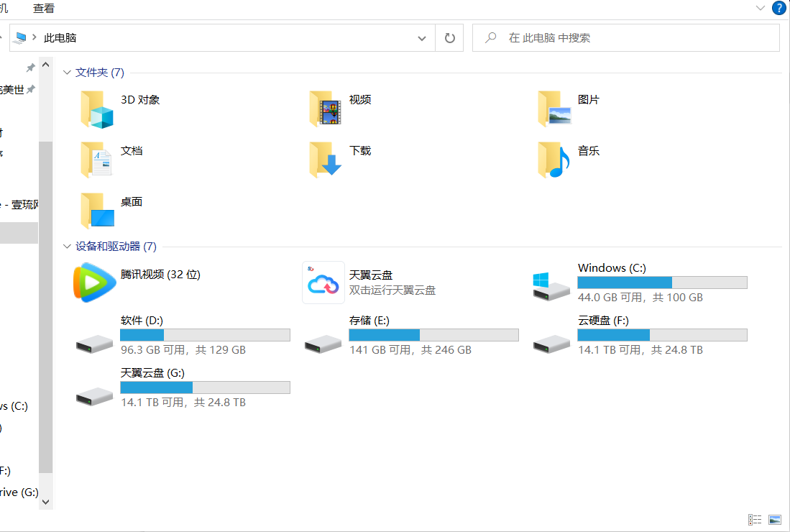Image resolution: width=790 pixels, height=532 pixels.
Task: Open the 3D 对象 folder icon
Action: pos(97,109)
